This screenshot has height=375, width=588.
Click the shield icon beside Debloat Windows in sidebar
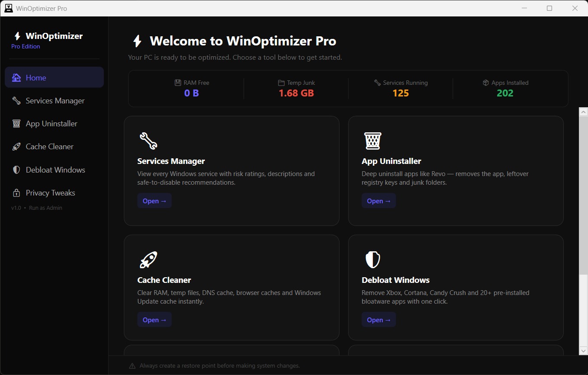pos(16,170)
